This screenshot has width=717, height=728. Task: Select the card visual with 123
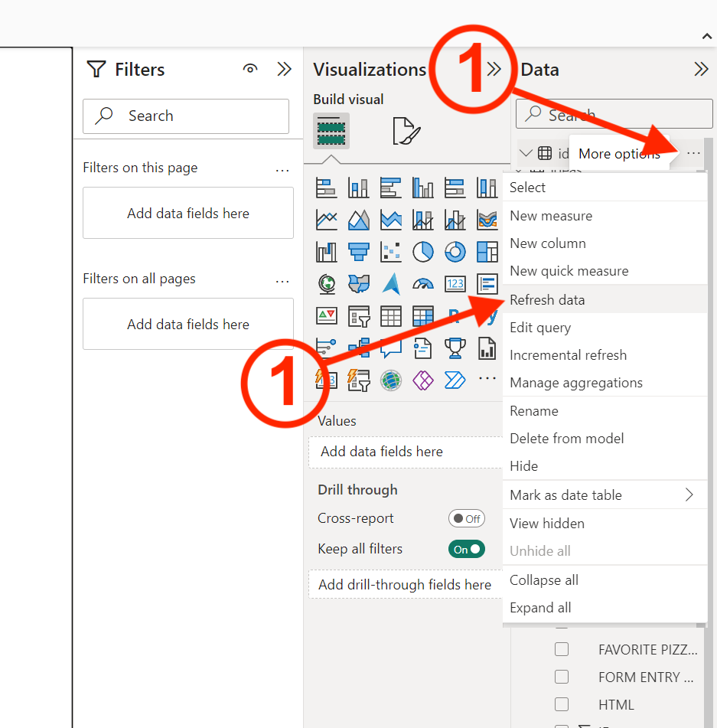click(455, 284)
